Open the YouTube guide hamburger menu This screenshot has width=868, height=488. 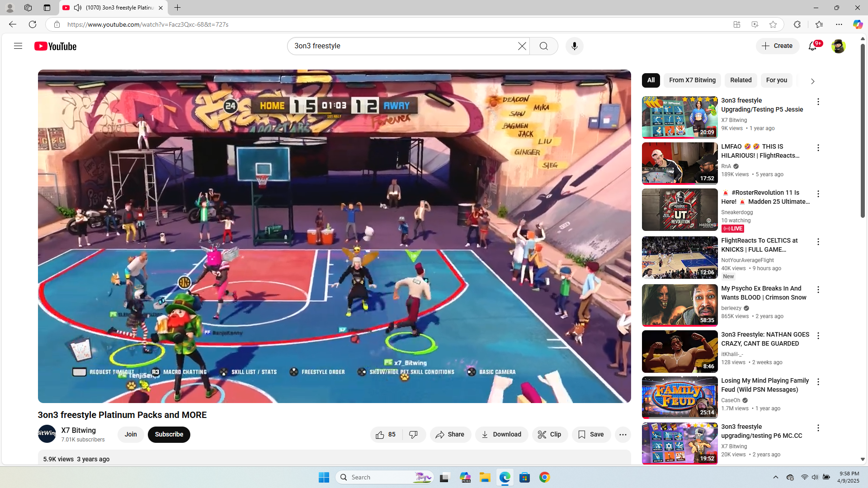[18, 46]
